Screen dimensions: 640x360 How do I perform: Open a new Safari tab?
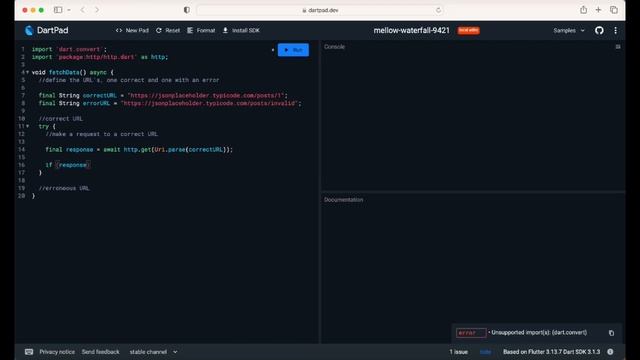598,10
